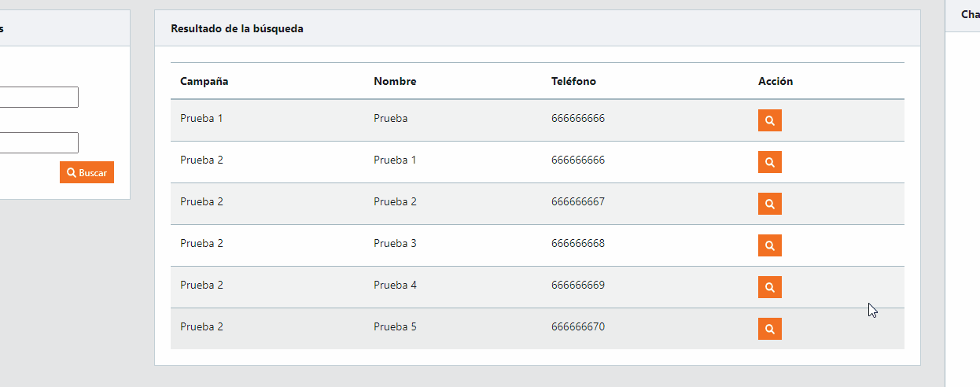Screen dimensions: 980x387
Task: Click the Acción column header
Action: pyautogui.click(x=776, y=81)
